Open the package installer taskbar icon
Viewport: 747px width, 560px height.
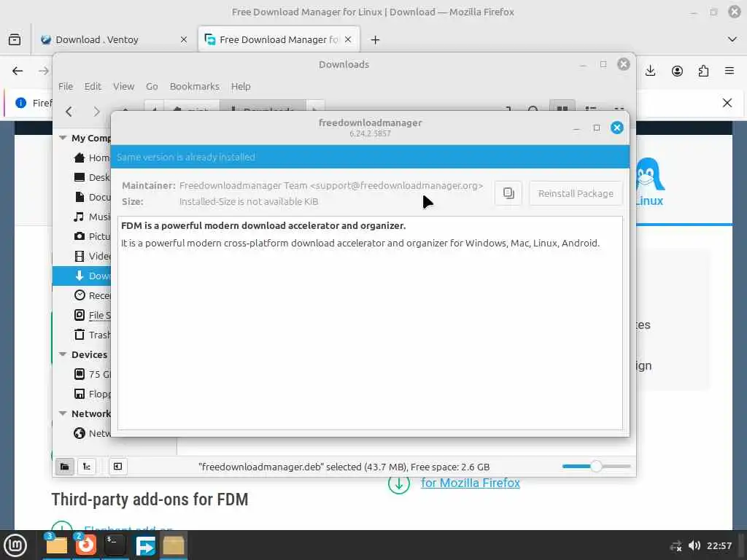174,545
